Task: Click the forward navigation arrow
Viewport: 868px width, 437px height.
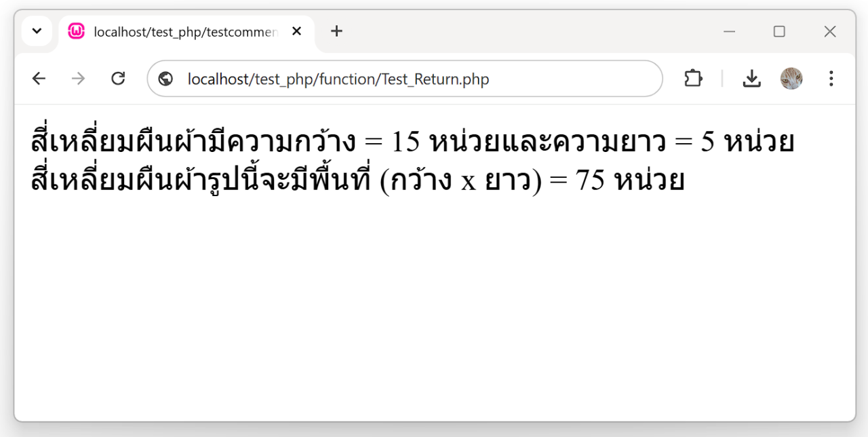Action: pyautogui.click(x=79, y=79)
